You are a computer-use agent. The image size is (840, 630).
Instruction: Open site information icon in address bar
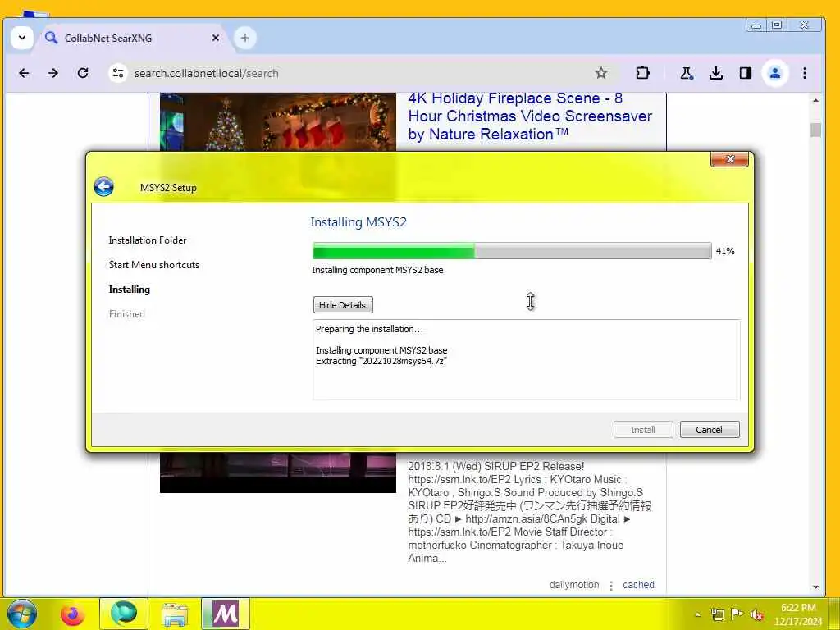point(118,73)
